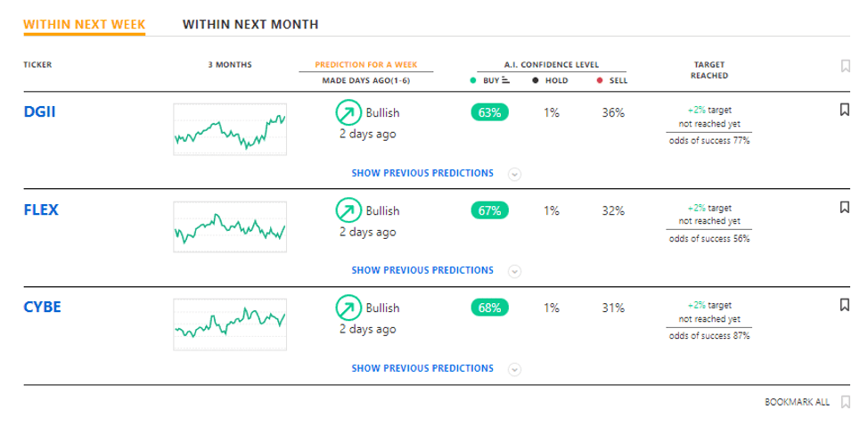Screen dimensions: 868x427
Task: Expand previous predictions for CYBE
Action: click(x=514, y=369)
